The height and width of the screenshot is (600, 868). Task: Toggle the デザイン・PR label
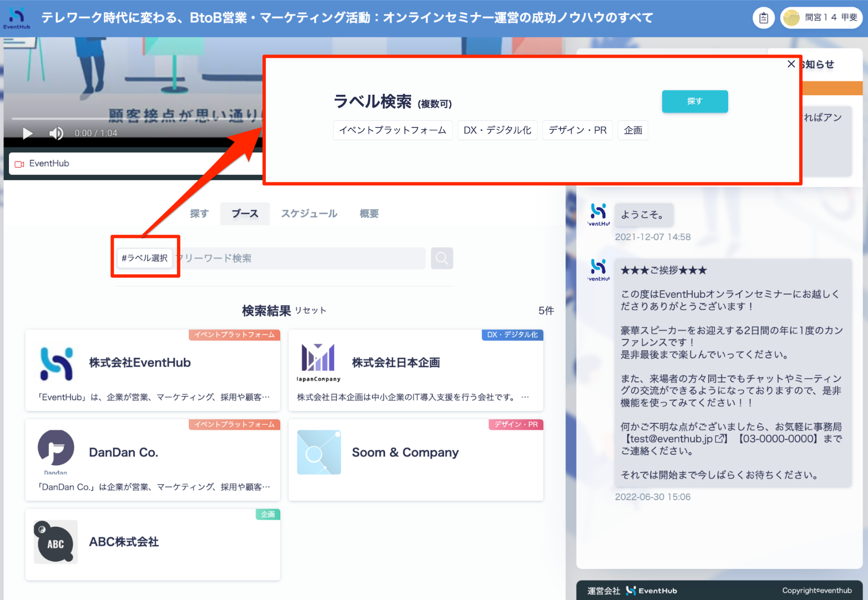[578, 130]
